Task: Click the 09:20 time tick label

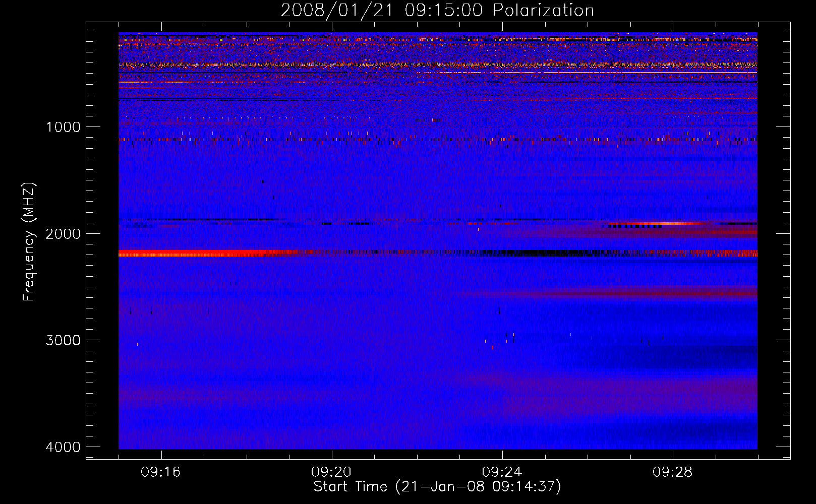Action: point(331,472)
